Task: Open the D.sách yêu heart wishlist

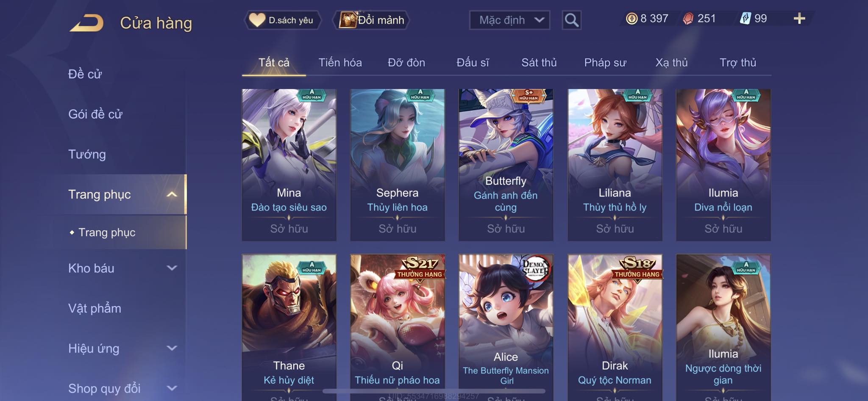Action: pos(282,20)
